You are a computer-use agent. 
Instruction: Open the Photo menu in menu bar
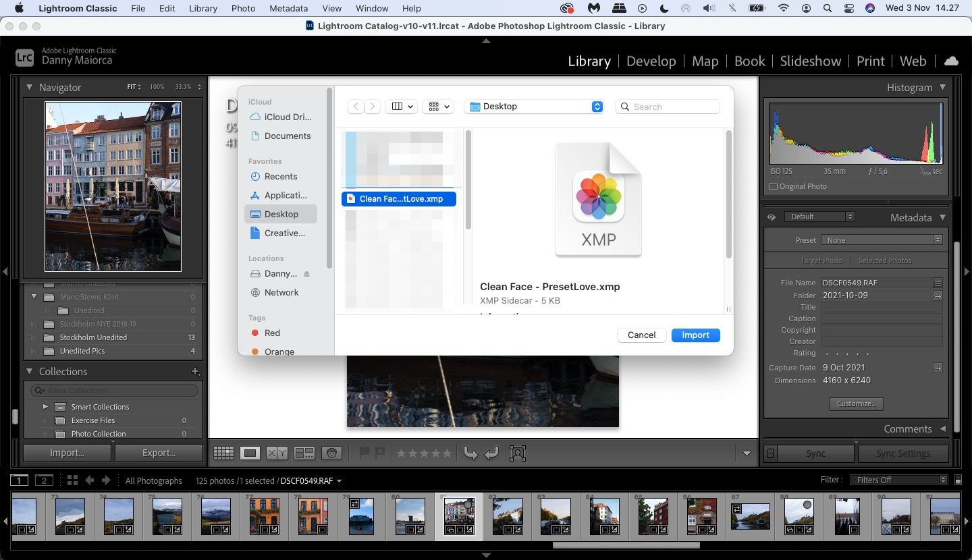pyautogui.click(x=243, y=8)
